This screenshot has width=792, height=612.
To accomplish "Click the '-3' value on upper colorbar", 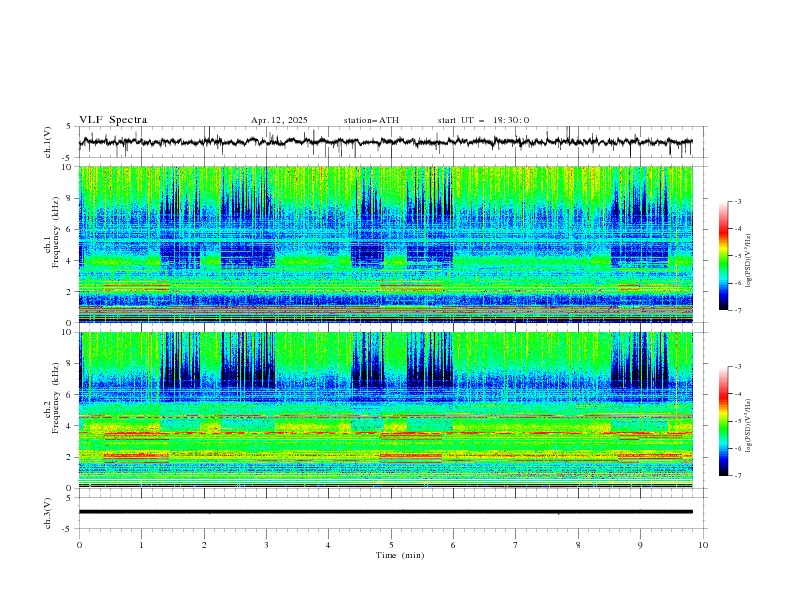I will [737, 201].
